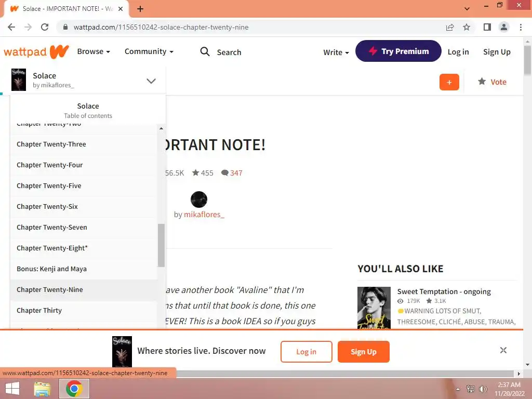Click the orange plus add-to-library button
Screen dimensions: 532x399
pos(449,82)
